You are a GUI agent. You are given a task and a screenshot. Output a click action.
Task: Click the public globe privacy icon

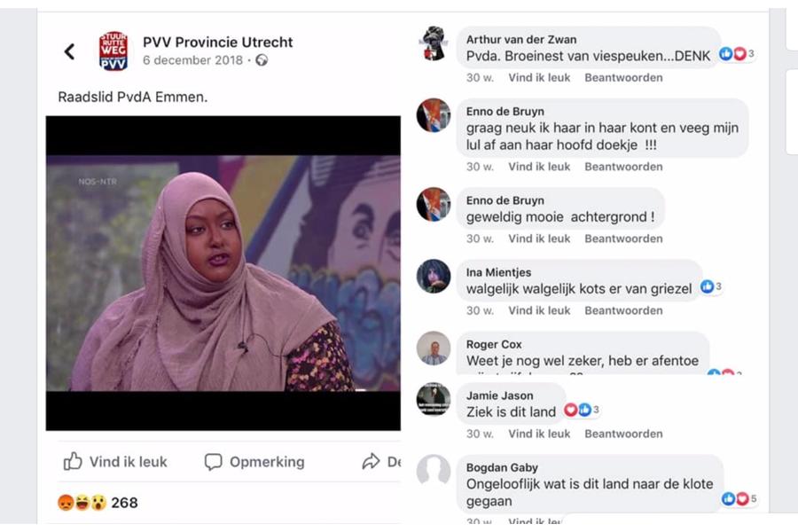262,60
